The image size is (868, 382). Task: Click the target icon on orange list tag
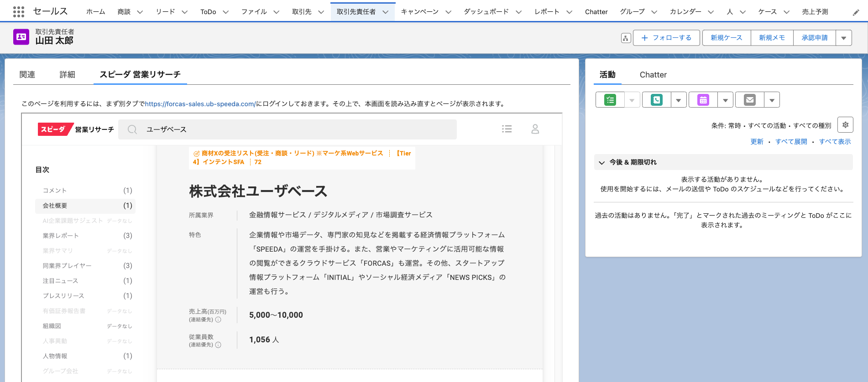click(x=196, y=154)
